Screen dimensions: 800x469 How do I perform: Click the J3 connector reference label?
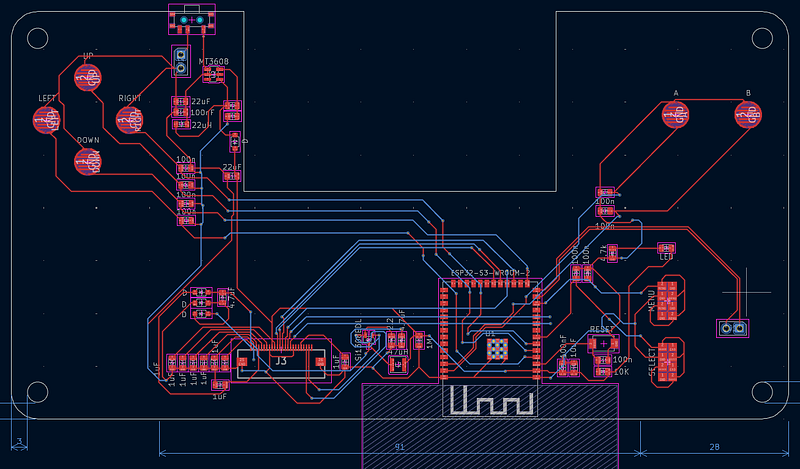pos(281,361)
